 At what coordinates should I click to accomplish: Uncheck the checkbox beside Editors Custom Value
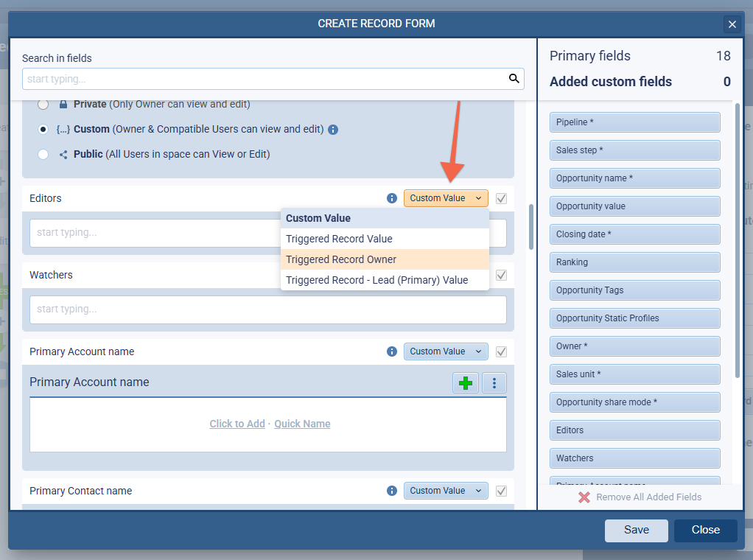pos(501,198)
